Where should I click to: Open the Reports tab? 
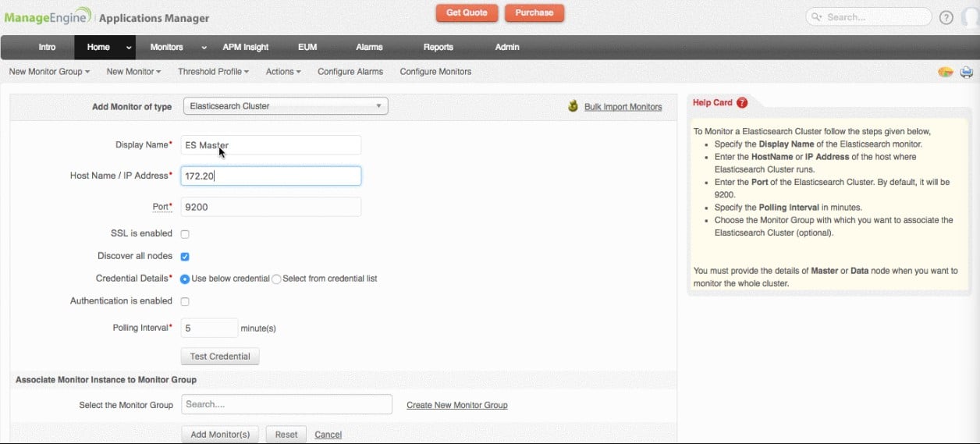pos(439,48)
